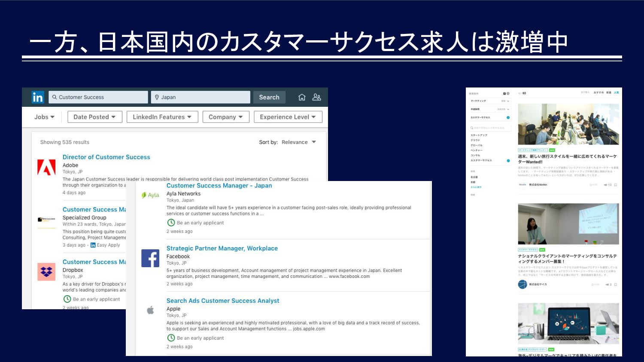The height and width of the screenshot is (362, 644).
Task: Switch to the 新着 sort tab
Action: click(x=609, y=93)
